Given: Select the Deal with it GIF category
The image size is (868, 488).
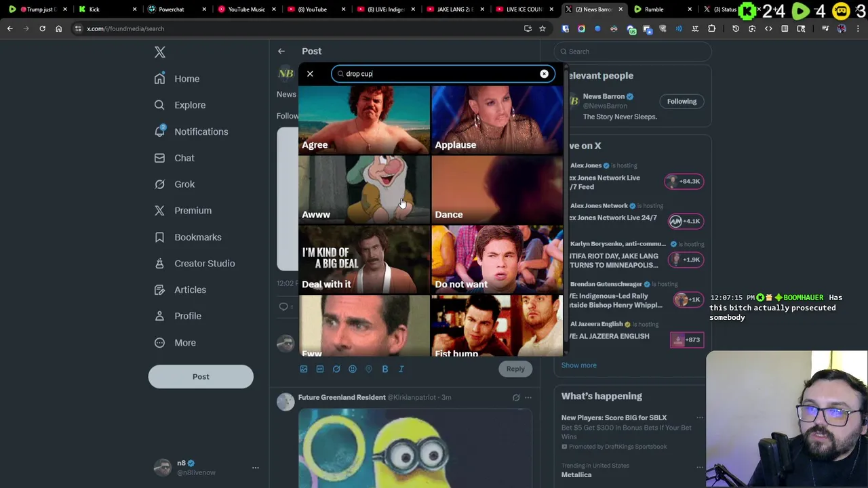Looking at the screenshot, I should click(x=364, y=259).
